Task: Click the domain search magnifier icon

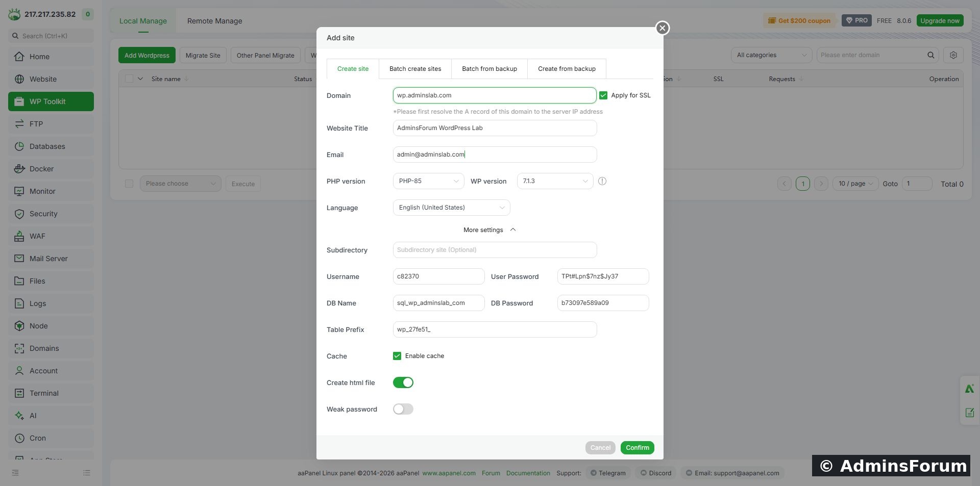Action: click(x=931, y=55)
